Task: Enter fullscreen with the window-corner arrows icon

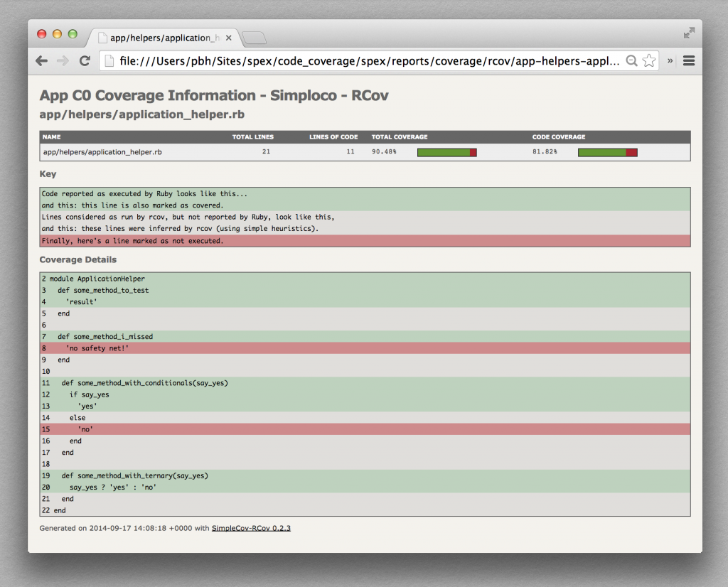Action: pyautogui.click(x=689, y=33)
